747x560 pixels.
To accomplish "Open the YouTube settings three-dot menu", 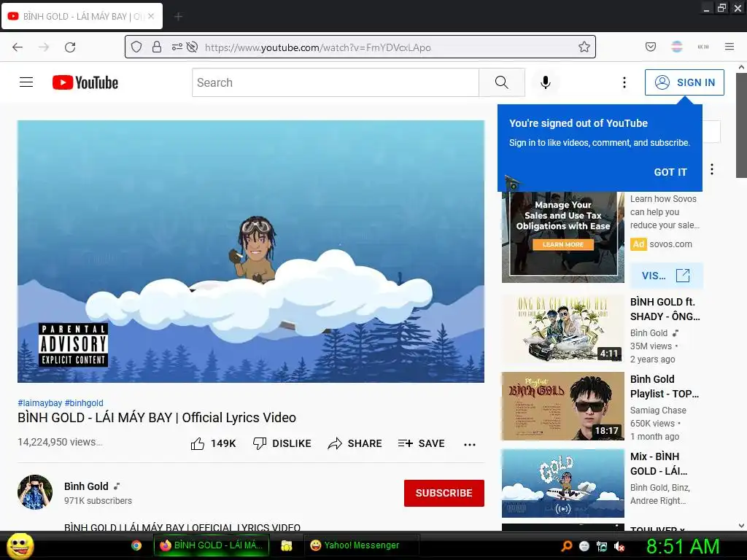I will click(x=624, y=82).
